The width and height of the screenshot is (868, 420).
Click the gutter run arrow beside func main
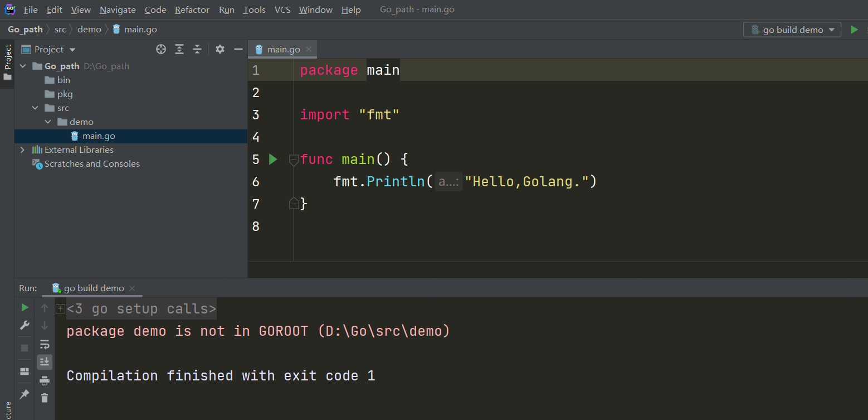click(272, 160)
